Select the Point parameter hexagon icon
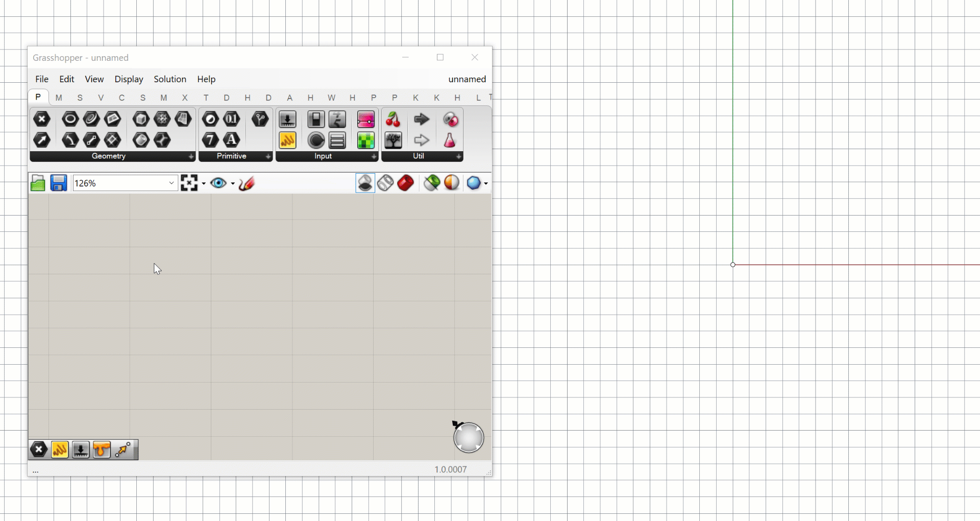The width and height of the screenshot is (980, 521). point(42,120)
